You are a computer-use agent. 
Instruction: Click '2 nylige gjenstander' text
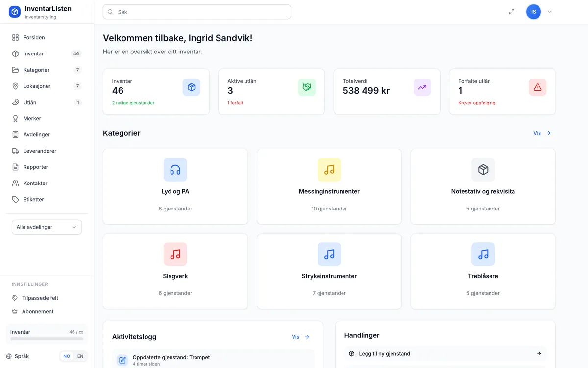coord(133,103)
